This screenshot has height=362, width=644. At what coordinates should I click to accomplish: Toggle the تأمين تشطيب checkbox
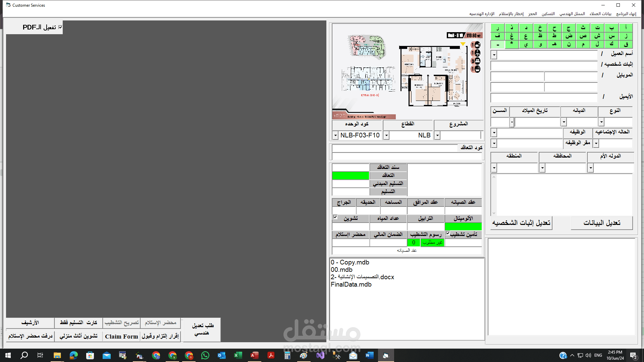point(448,233)
